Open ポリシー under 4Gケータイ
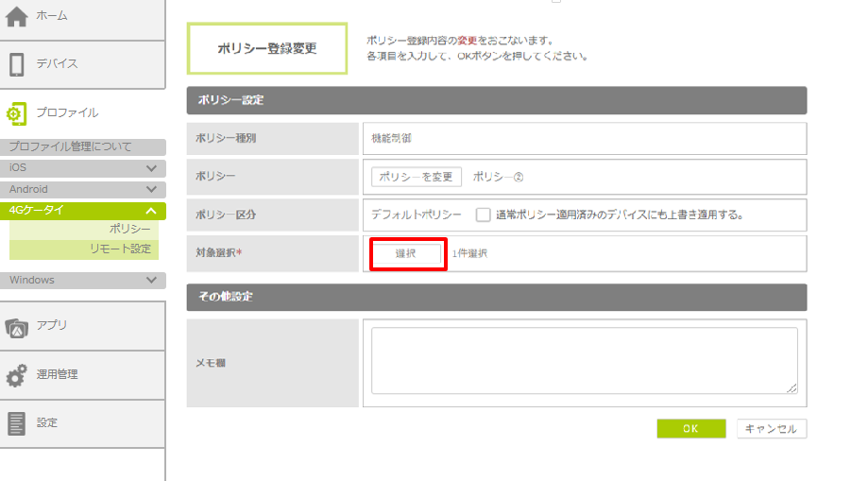The width and height of the screenshot is (868, 481). click(129, 230)
